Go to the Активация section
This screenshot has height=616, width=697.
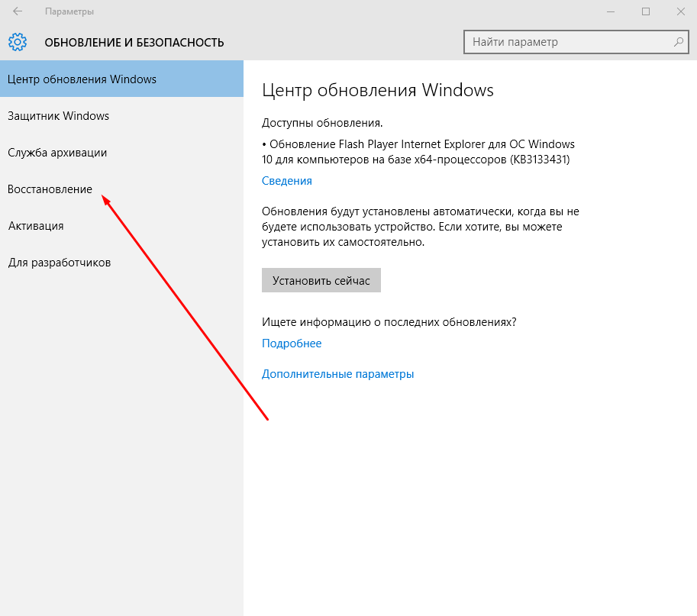[36, 226]
